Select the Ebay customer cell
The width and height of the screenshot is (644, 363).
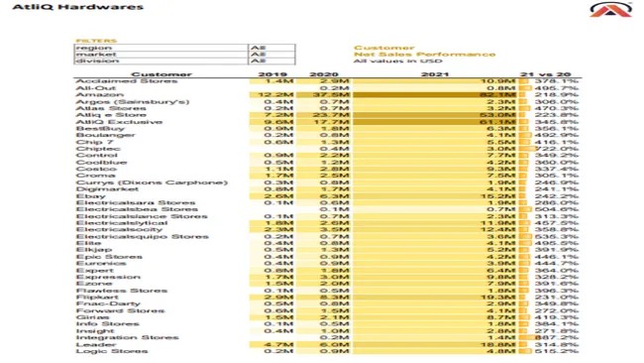(x=90, y=195)
